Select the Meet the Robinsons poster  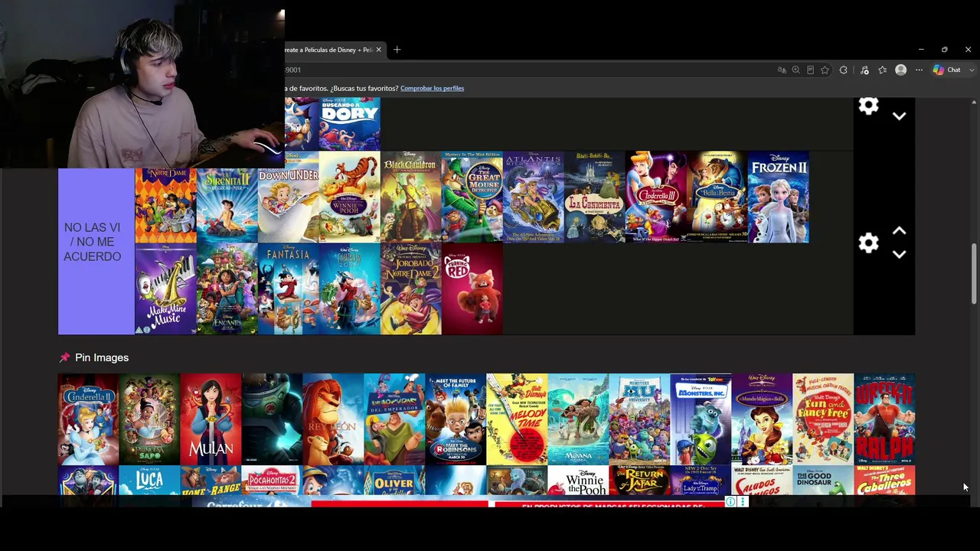(x=456, y=419)
